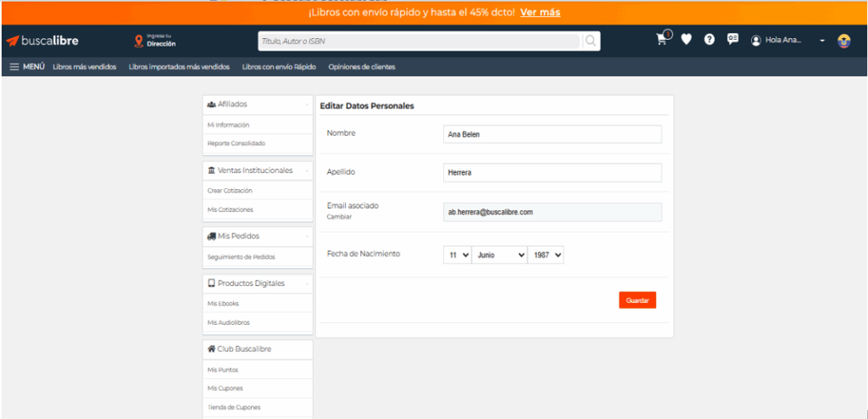Open the country flag selector icon
This screenshot has height=419, width=868.
pyautogui.click(x=843, y=41)
